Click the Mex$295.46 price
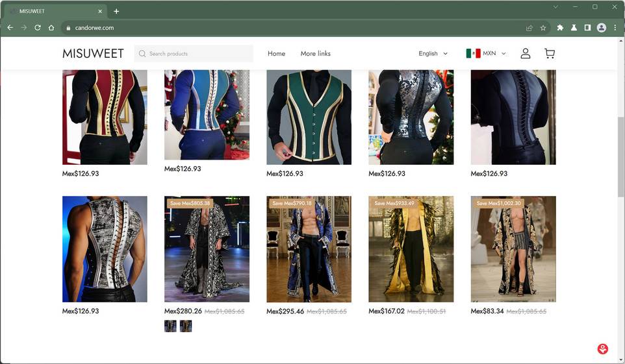The height and width of the screenshot is (364, 625). tap(285, 311)
